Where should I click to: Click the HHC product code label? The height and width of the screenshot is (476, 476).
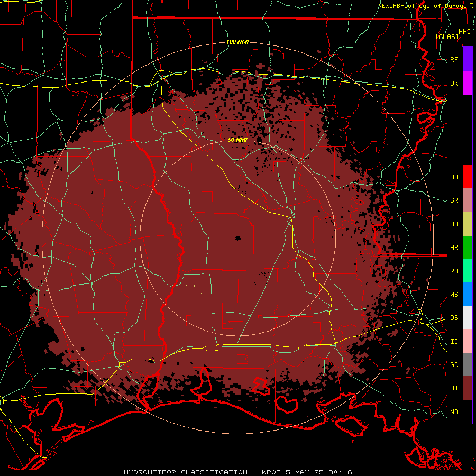click(x=465, y=32)
